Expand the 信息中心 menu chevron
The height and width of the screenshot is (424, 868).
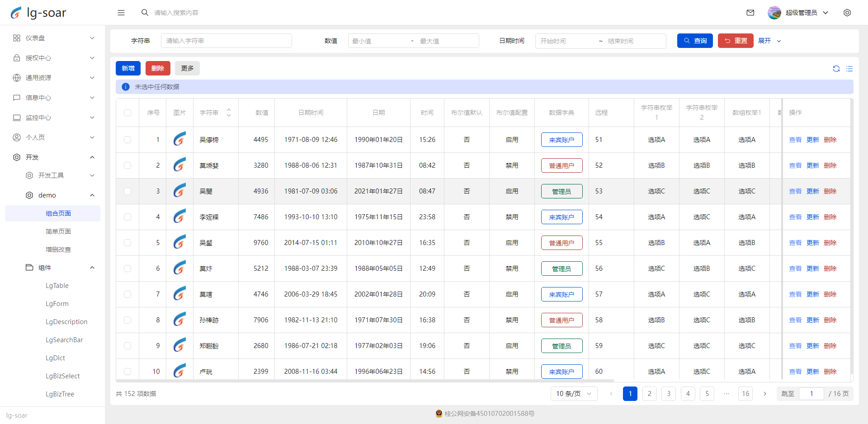click(x=92, y=98)
